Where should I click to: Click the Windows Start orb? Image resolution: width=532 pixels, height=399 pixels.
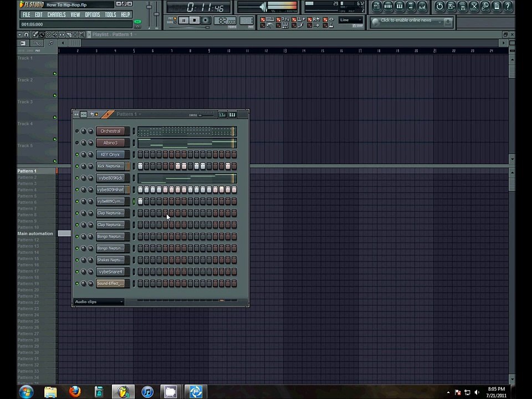point(27,392)
